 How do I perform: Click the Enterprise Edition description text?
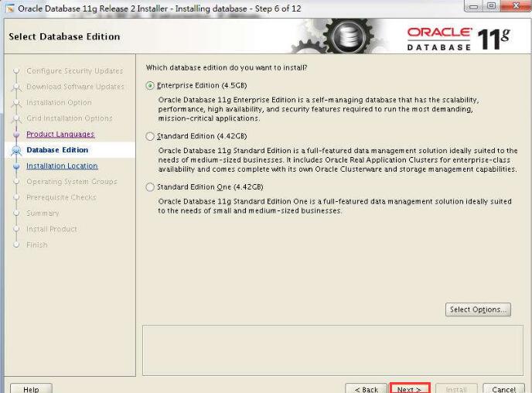click(x=319, y=109)
